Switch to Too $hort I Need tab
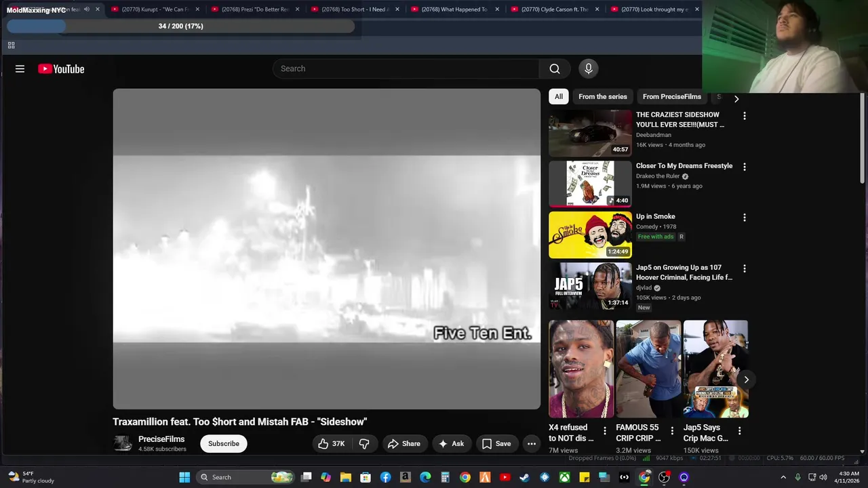 click(x=353, y=9)
